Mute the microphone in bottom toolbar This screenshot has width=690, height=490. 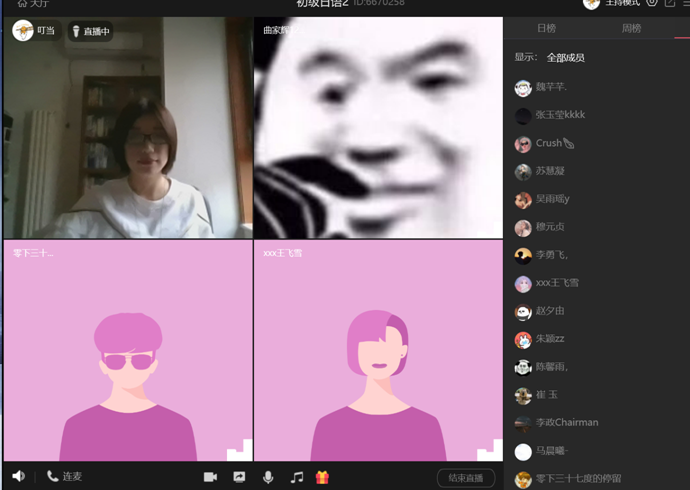pos(268,477)
